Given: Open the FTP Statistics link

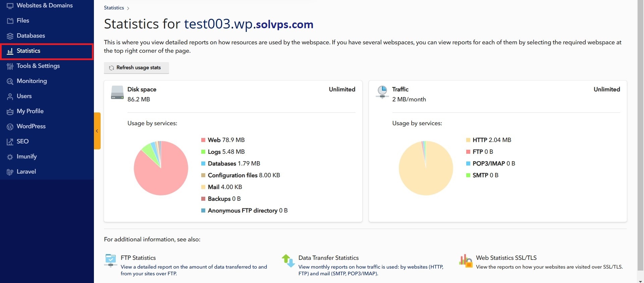Looking at the screenshot, I should point(138,258).
